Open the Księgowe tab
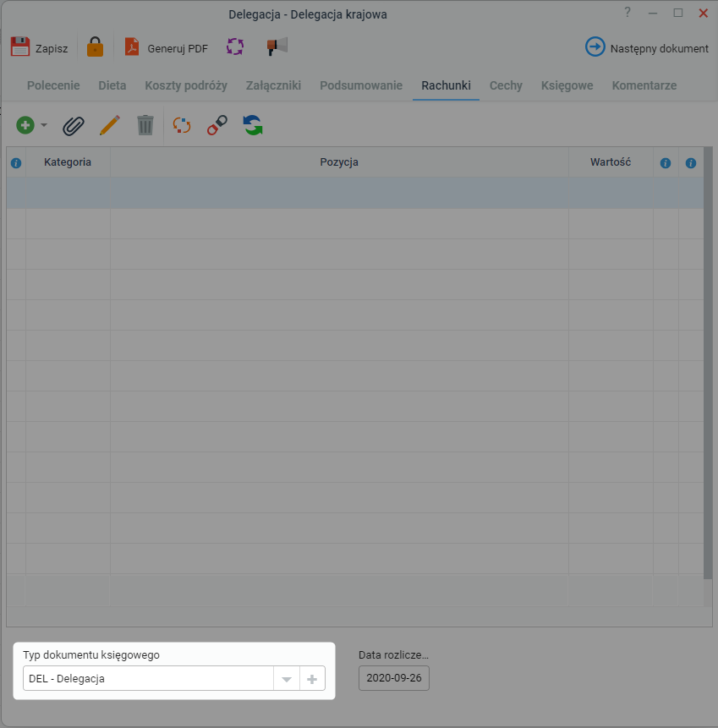 click(x=567, y=85)
